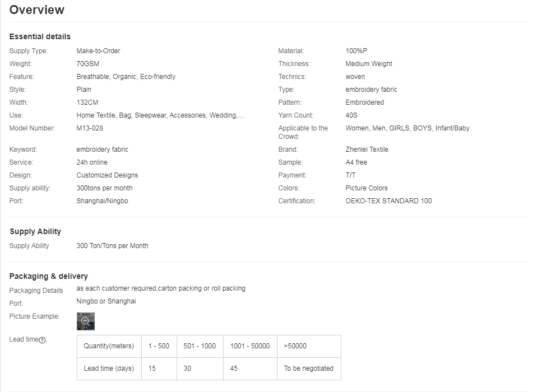Click the Supply Ability section heading
Viewport: 537px width, 392px height.
click(35, 231)
